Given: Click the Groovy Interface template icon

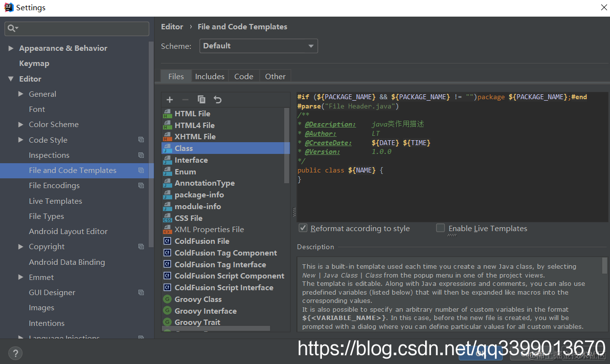Looking at the screenshot, I should click(167, 311).
